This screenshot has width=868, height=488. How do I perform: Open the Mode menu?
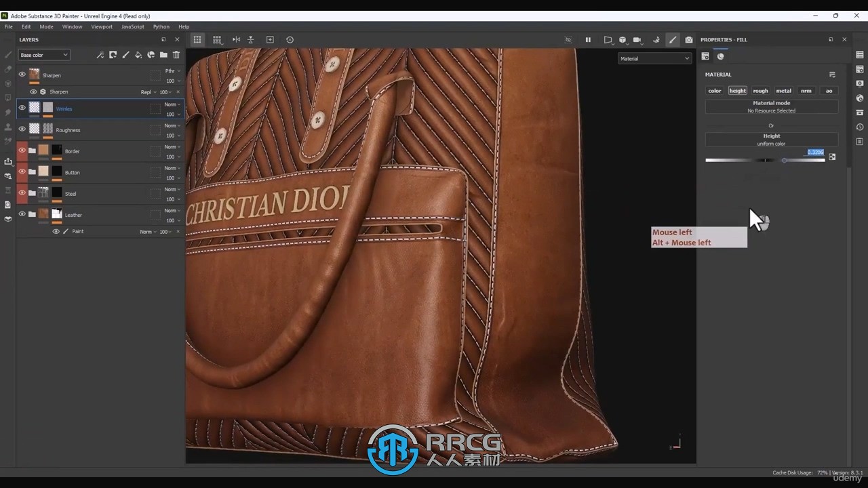[x=46, y=26]
